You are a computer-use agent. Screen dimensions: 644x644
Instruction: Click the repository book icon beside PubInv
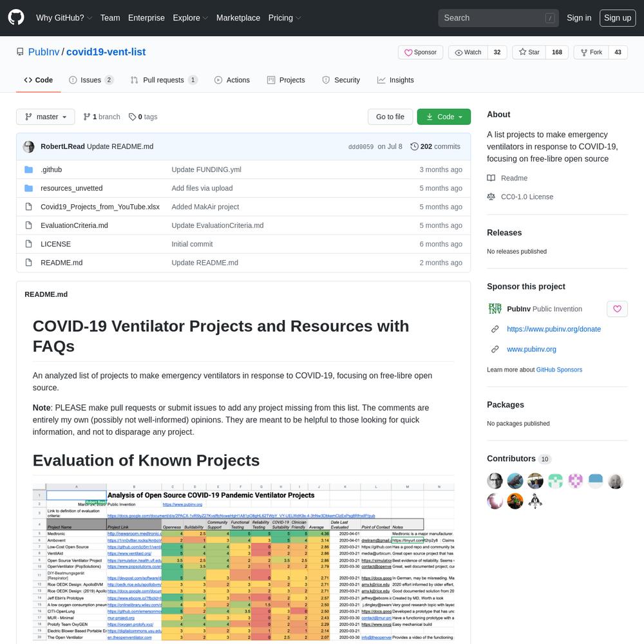click(x=20, y=52)
